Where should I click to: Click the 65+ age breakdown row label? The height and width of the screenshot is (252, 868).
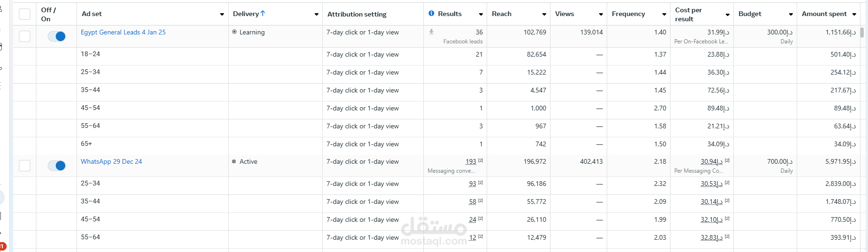86,144
